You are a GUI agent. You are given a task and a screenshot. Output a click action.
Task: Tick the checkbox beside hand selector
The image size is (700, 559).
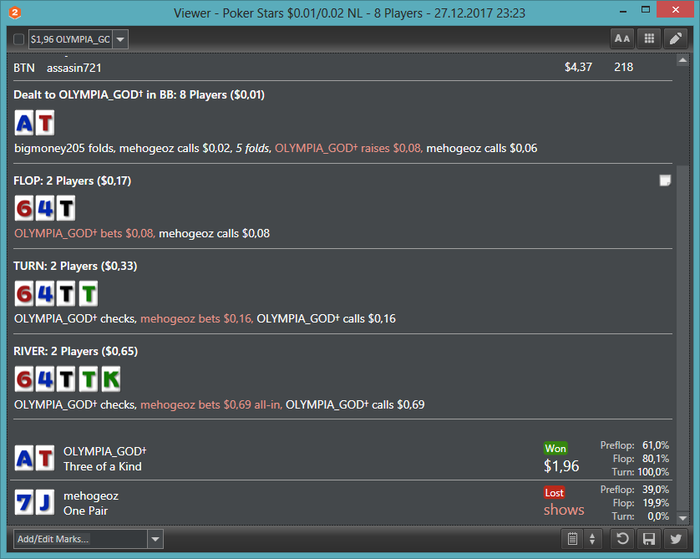click(x=18, y=39)
